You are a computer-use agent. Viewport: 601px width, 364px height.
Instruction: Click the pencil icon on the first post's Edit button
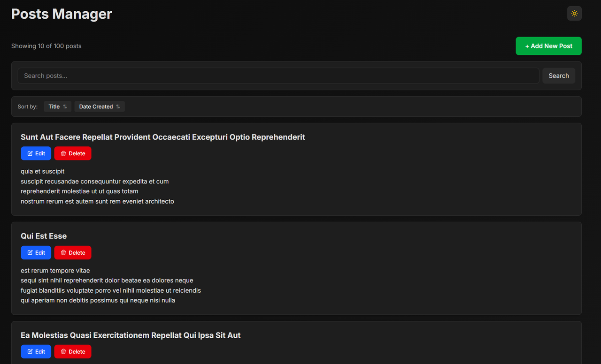pyautogui.click(x=30, y=153)
